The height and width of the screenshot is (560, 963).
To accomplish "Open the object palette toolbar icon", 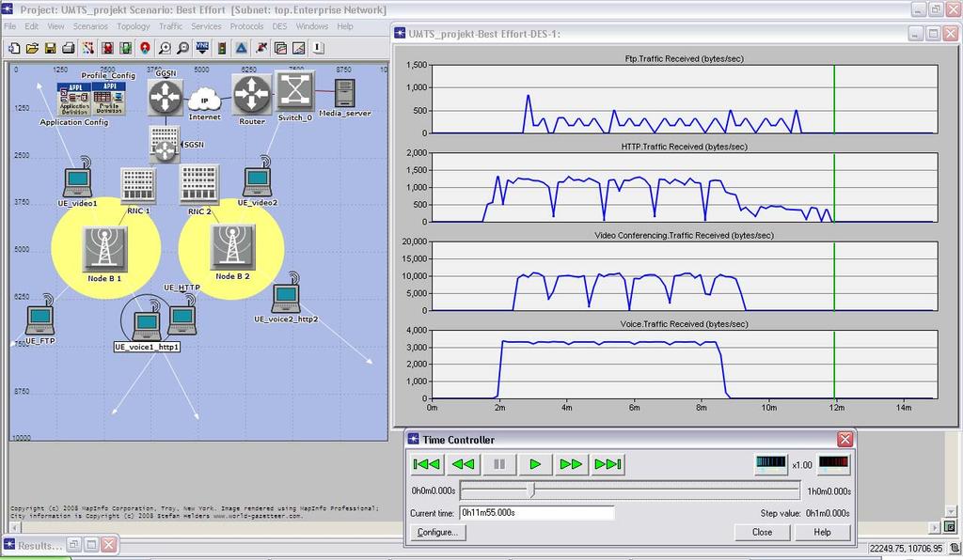I will (88, 48).
